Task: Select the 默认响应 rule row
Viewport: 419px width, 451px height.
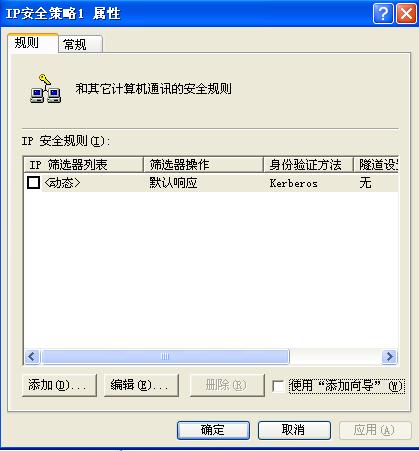Action: 211,183
